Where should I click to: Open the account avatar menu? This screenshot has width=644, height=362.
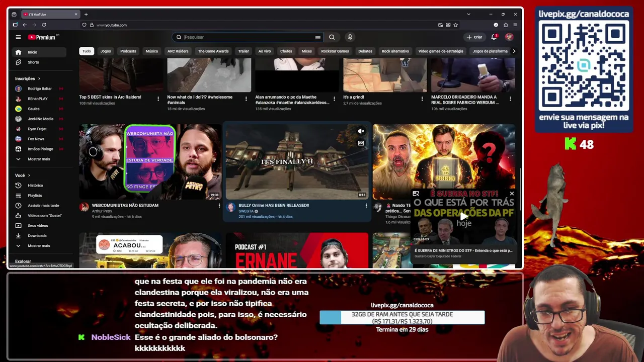pos(509,37)
